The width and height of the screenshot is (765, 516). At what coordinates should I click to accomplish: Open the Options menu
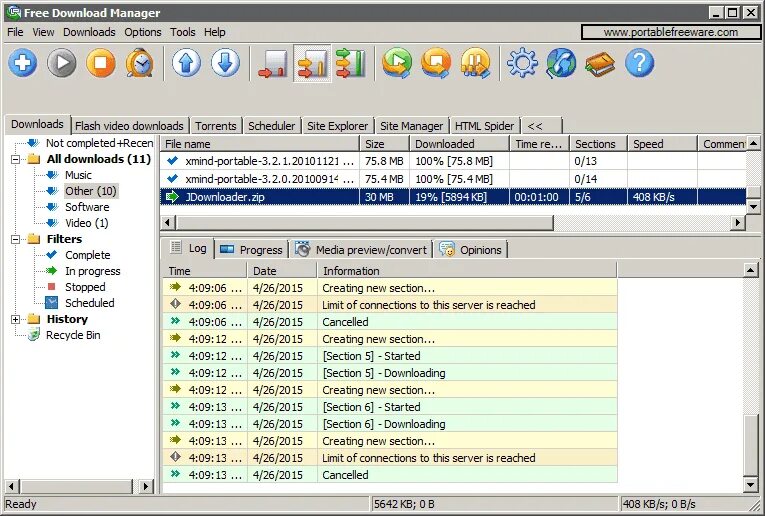pyautogui.click(x=142, y=32)
